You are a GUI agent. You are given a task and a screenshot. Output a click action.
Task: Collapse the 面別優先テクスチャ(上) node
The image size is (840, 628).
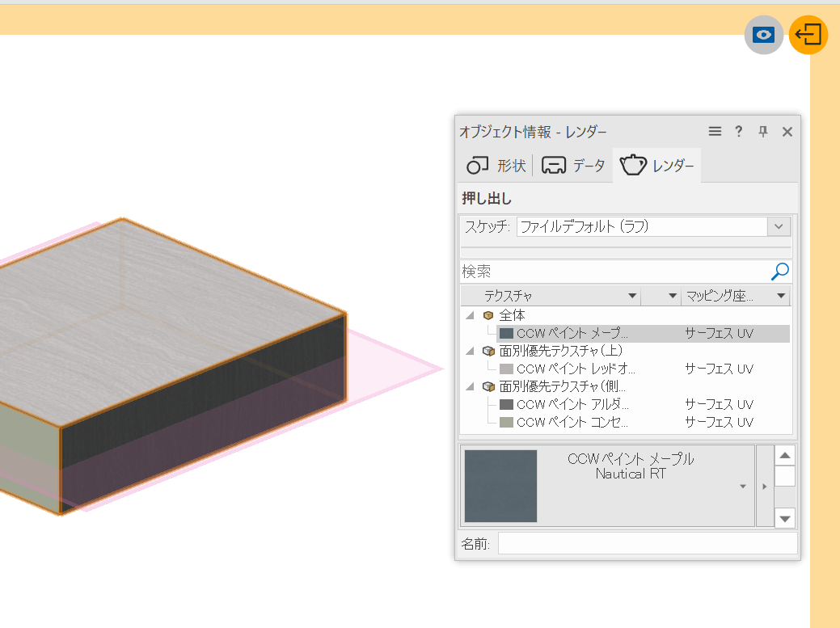[x=470, y=351]
